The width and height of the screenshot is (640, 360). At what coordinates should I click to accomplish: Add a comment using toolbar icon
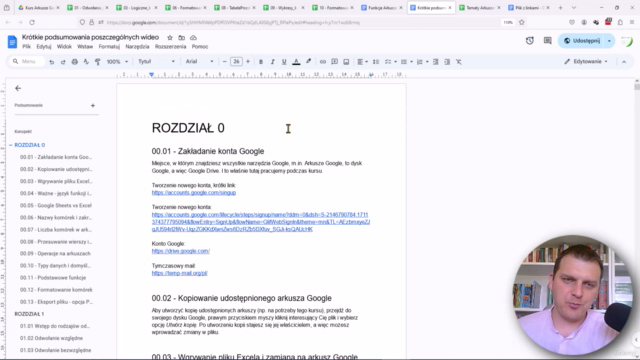point(334,62)
